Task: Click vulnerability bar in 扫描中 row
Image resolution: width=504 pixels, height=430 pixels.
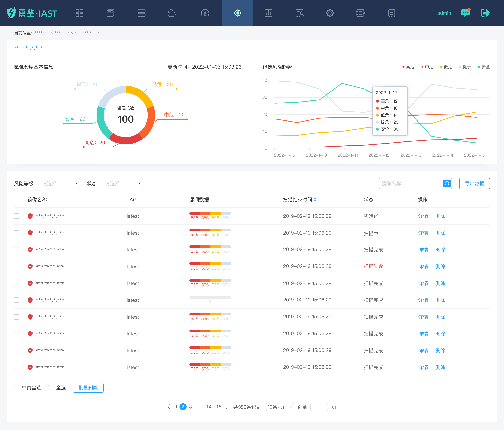Action: (210, 230)
